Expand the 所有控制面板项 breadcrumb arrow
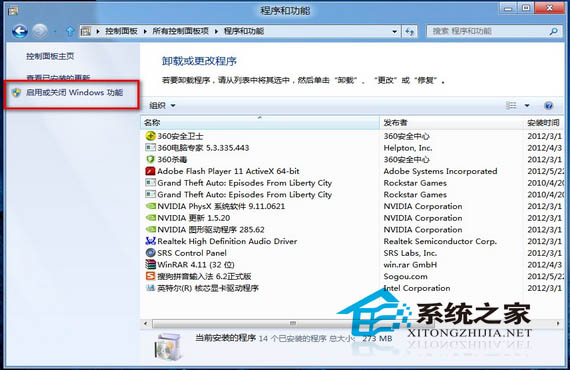This screenshot has height=370, width=571. click(216, 31)
